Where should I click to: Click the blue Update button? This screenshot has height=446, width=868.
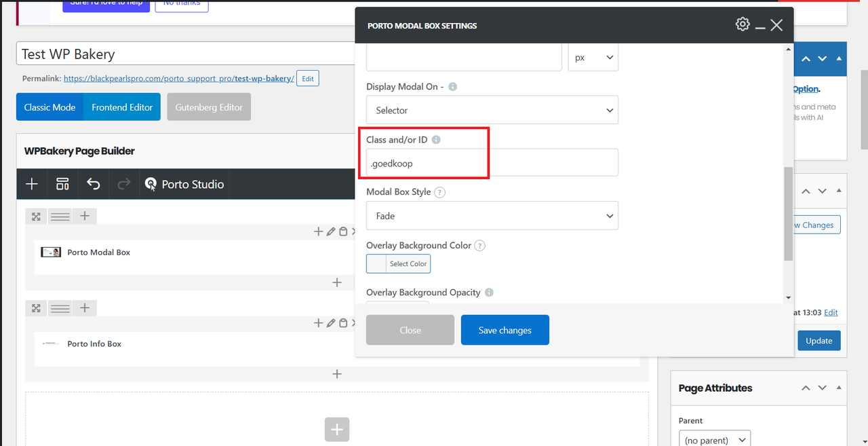tap(819, 341)
